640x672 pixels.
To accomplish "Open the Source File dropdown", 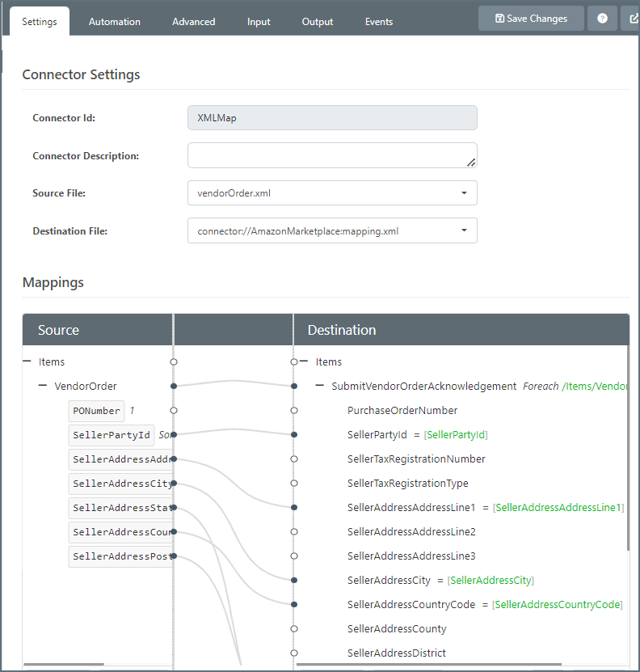I will 332,193.
